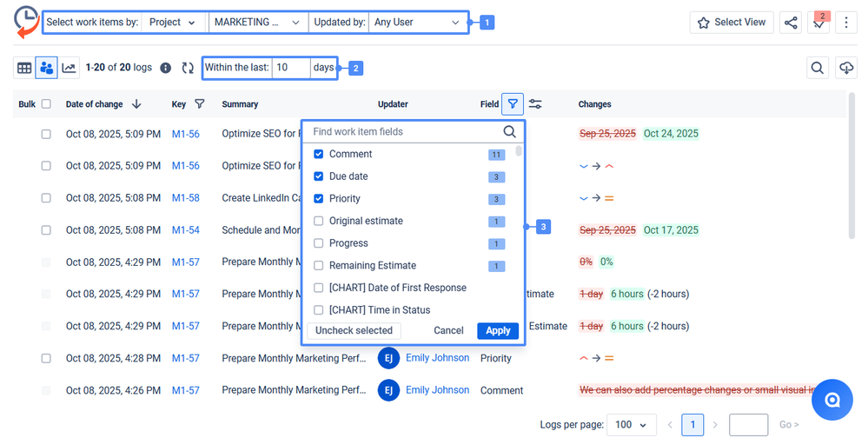Check the Remaining Estimate checkbox
Image resolution: width=868 pixels, height=438 pixels.
(x=319, y=265)
